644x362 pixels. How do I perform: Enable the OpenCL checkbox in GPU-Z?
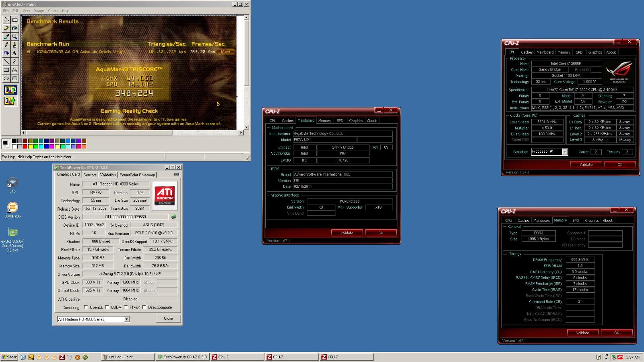pyautogui.click(x=86, y=307)
